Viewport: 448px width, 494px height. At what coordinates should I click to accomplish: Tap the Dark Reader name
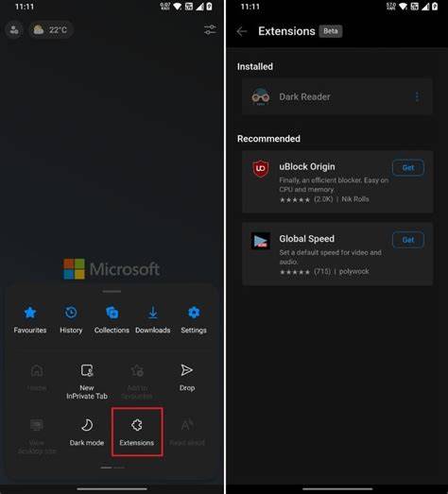[304, 96]
